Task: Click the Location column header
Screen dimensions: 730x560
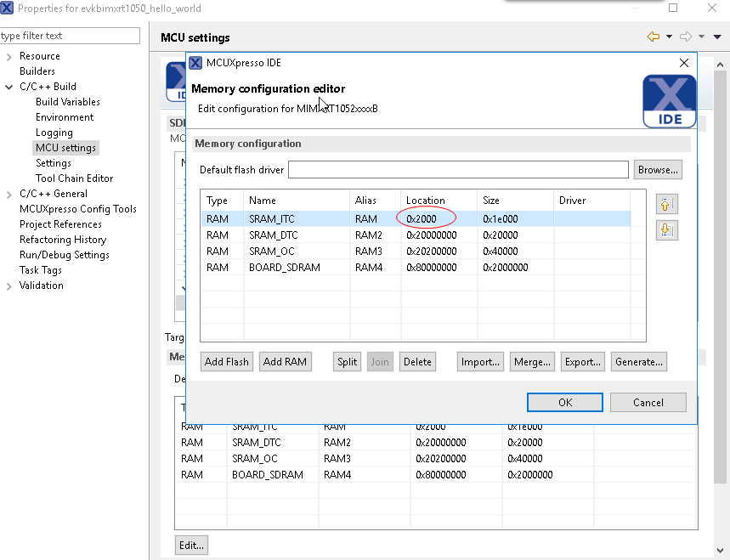Action: click(439, 201)
